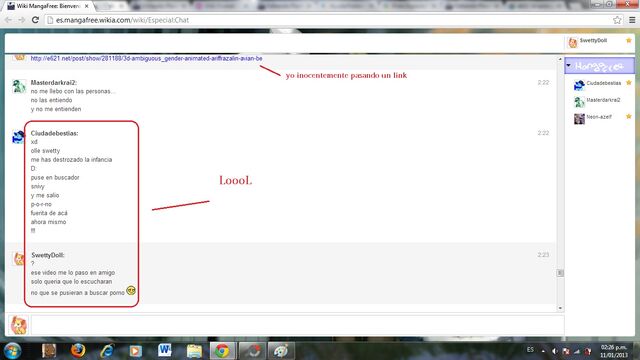Open the e621.net post link

(147, 58)
